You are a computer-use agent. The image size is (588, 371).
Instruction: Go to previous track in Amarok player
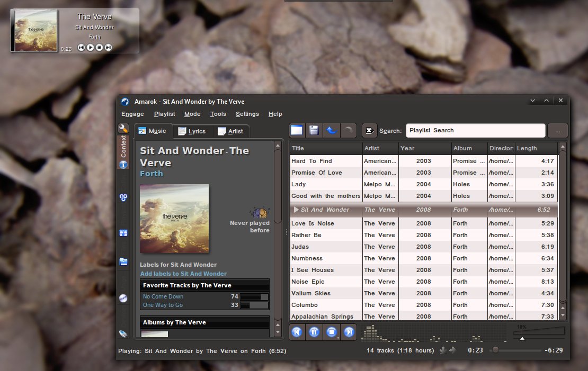pos(297,332)
